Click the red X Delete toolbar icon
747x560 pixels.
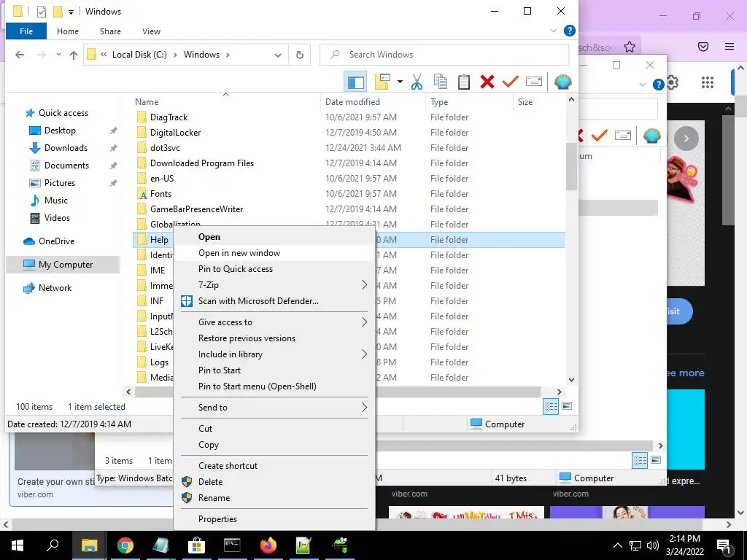click(x=487, y=82)
